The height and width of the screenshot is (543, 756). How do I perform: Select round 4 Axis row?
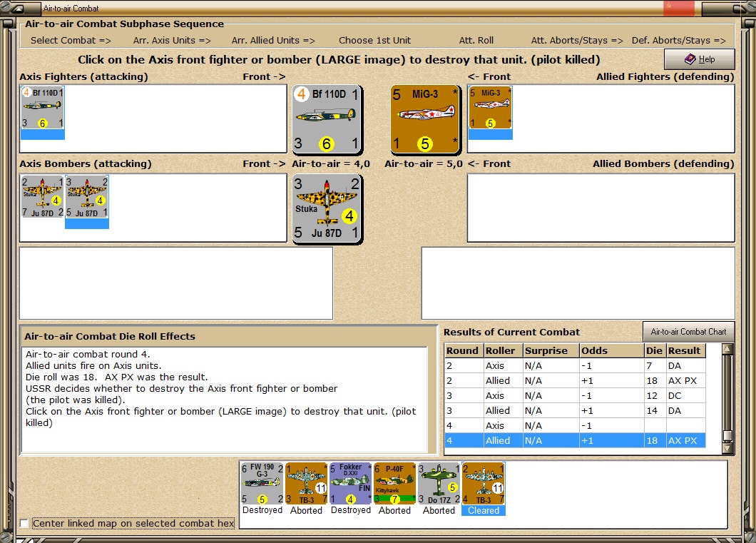pos(575,425)
